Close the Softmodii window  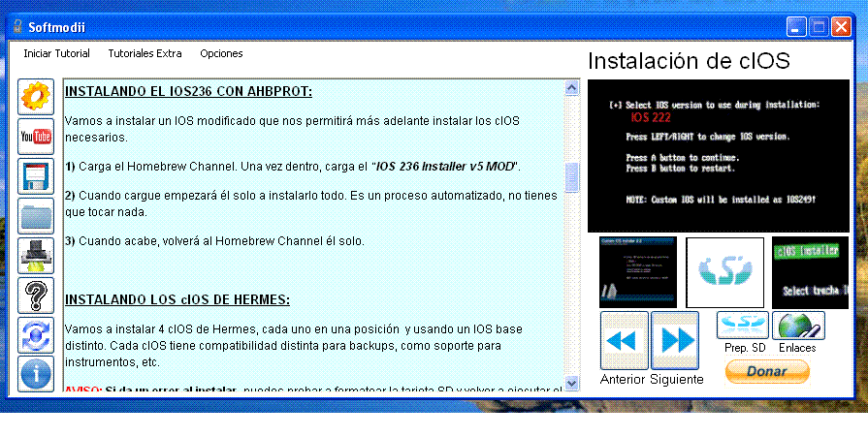(841, 27)
